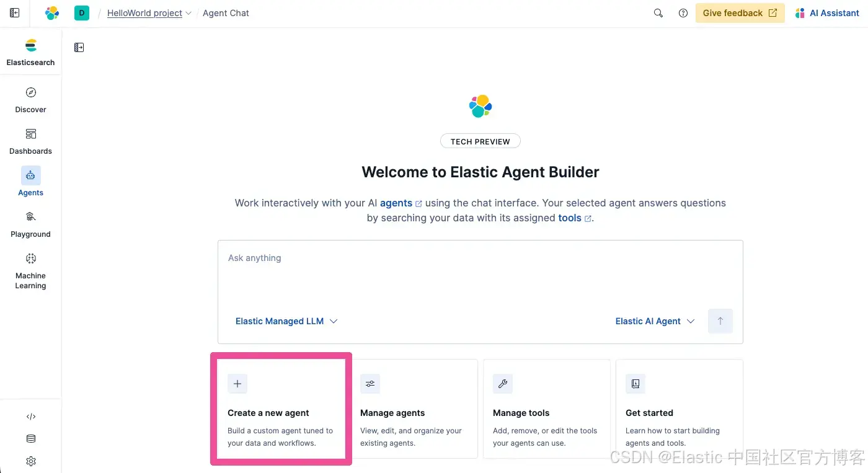Open the settings gear in sidebar

pyautogui.click(x=31, y=461)
